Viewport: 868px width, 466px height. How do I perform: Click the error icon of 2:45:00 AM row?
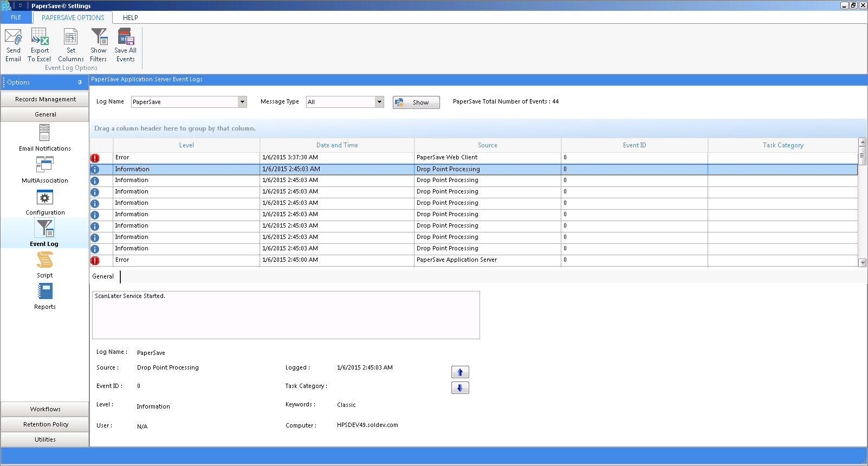95,261
